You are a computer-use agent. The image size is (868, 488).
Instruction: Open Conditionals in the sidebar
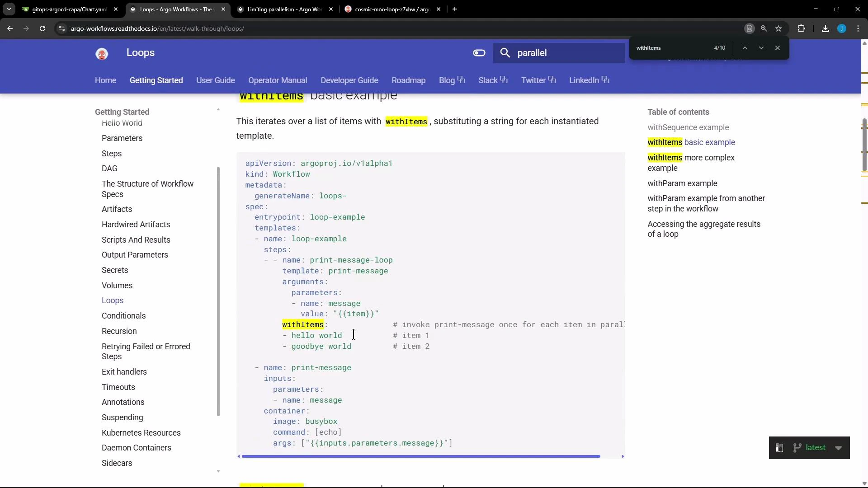[123, 316]
